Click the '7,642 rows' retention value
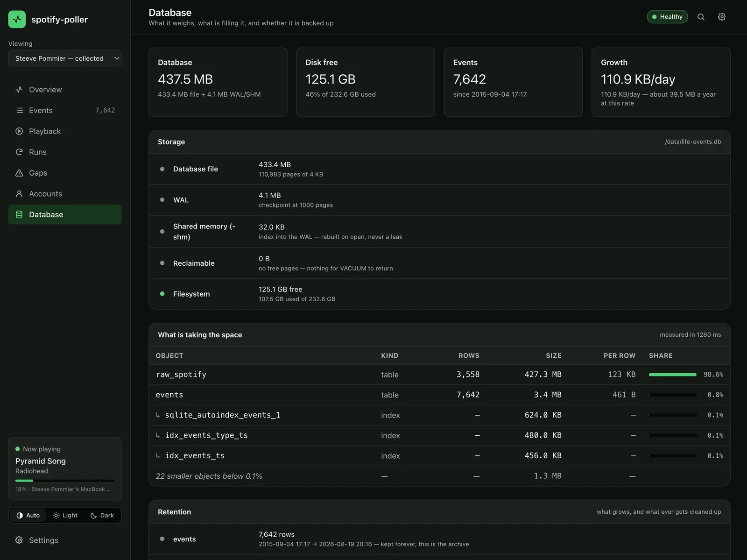The height and width of the screenshot is (560, 747). 276,534
